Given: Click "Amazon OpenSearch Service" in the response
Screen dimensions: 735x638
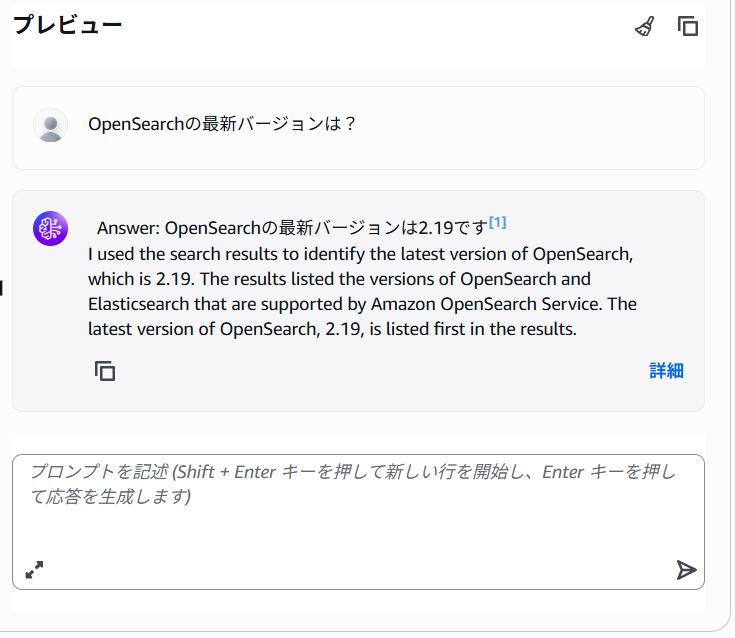Looking at the screenshot, I should coord(486,304).
